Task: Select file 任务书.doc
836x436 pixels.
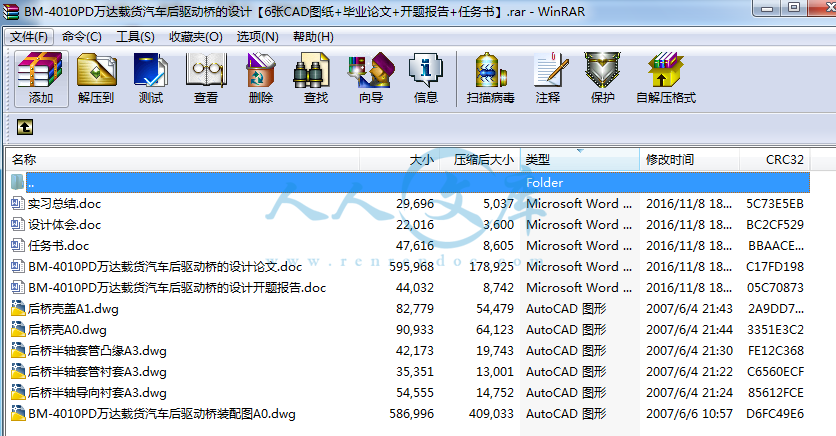Action: coord(58,246)
